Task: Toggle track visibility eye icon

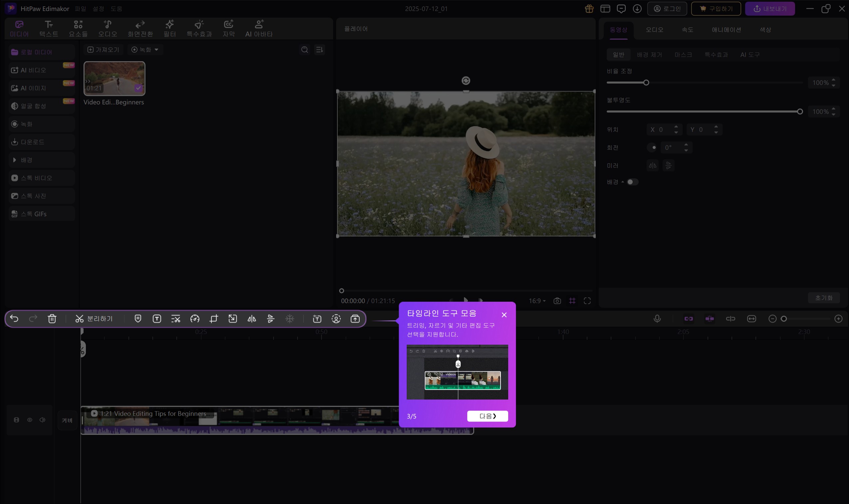Action: click(30, 420)
